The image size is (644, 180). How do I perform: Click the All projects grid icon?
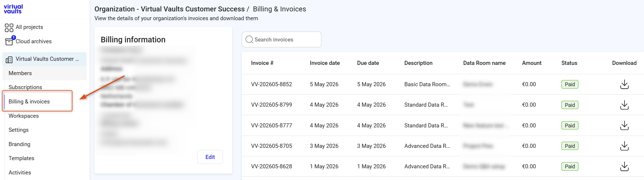(x=9, y=28)
